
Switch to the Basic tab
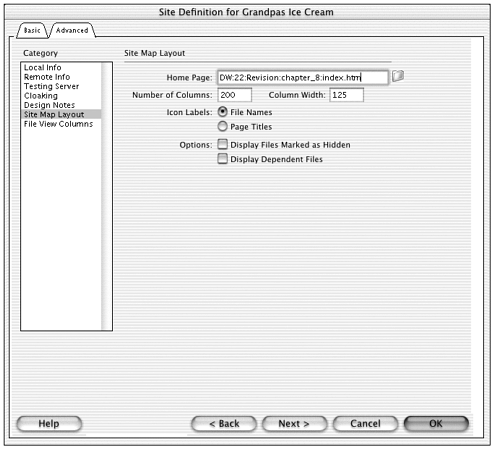click(32, 30)
